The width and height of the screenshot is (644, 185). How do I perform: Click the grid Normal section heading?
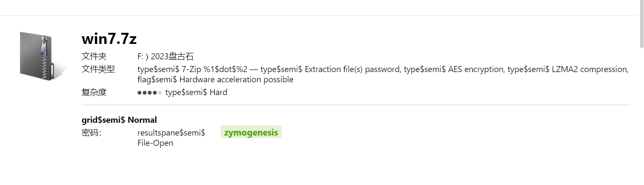point(119,120)
